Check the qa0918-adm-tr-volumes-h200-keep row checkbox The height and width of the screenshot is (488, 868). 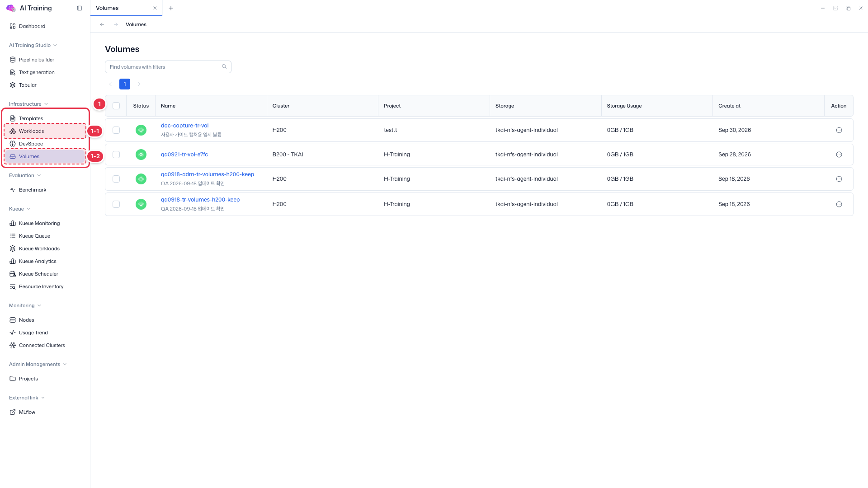pos(116,179)
